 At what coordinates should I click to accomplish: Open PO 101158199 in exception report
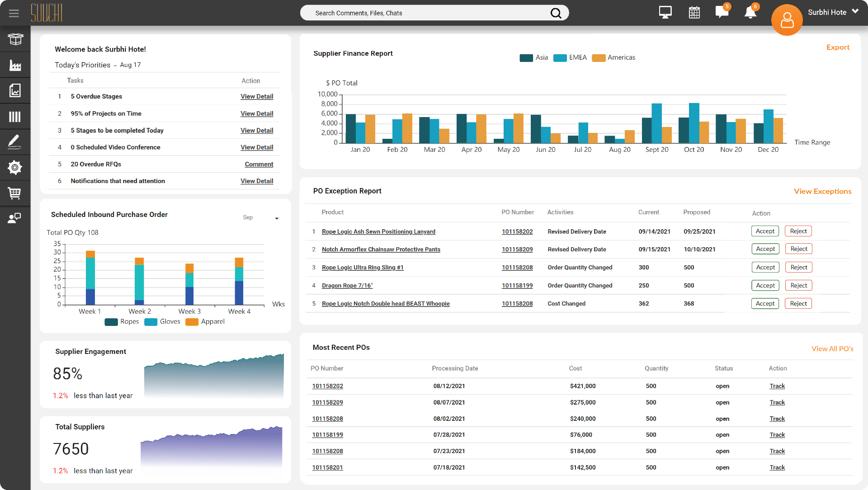click(517, 286)
